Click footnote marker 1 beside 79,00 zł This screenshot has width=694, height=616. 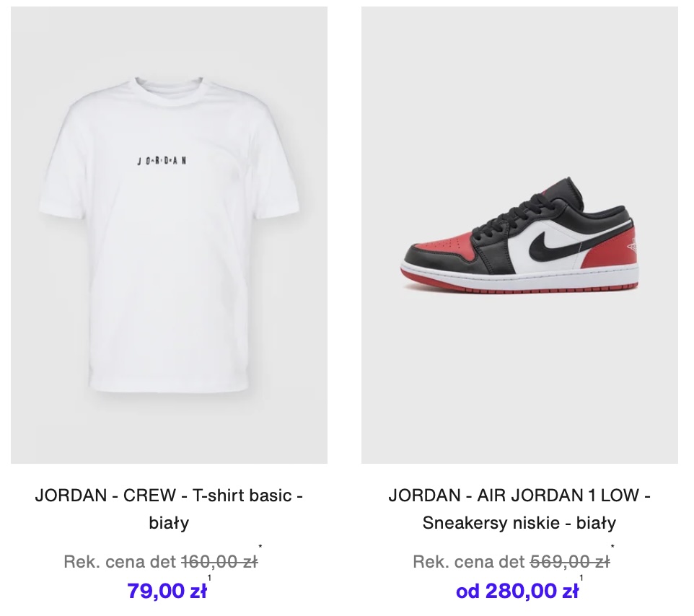pyautogui.click(x=209, y=578)
